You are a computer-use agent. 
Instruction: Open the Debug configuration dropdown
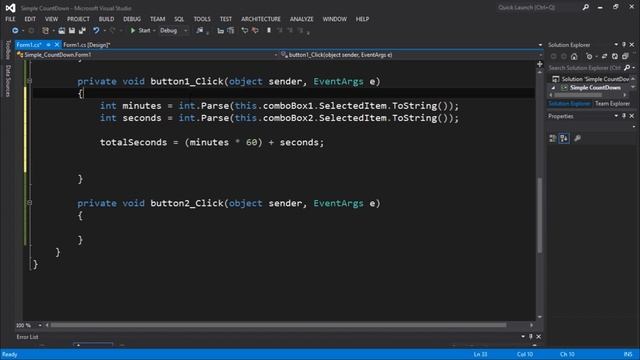click(x=173, y=31)
